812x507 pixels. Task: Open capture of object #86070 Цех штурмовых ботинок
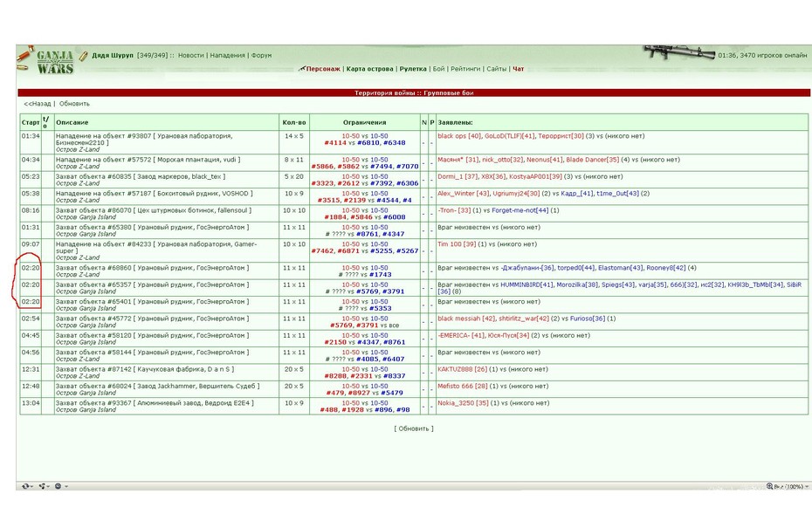click(x=154, y=210)
